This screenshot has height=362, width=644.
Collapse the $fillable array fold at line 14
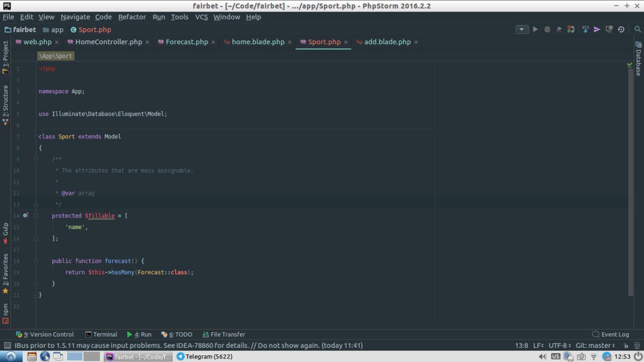pos(36,215)
